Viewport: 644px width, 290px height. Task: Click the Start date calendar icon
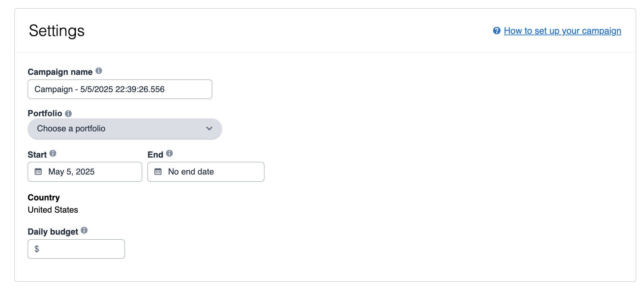38,172
